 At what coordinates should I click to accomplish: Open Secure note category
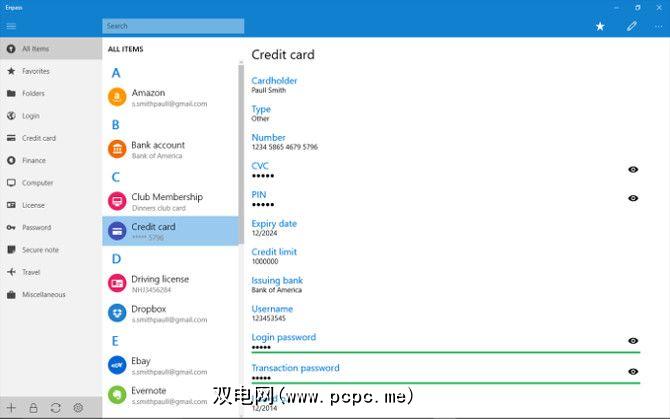coord(51,250)
